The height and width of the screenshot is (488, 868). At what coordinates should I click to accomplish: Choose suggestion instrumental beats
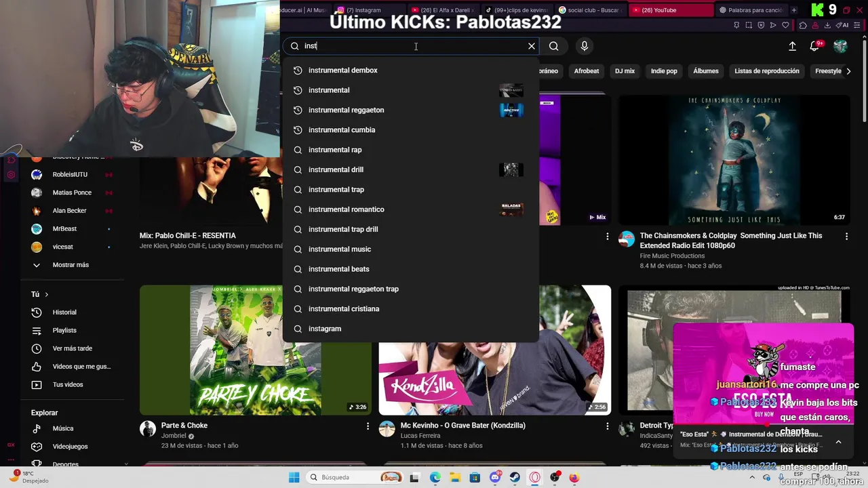click(x=410, y=269)
